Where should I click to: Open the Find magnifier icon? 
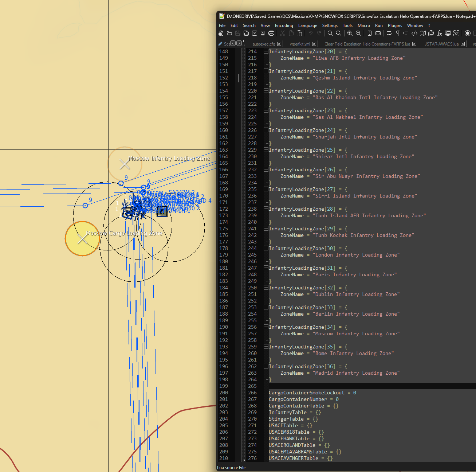(x=330, y=33)
